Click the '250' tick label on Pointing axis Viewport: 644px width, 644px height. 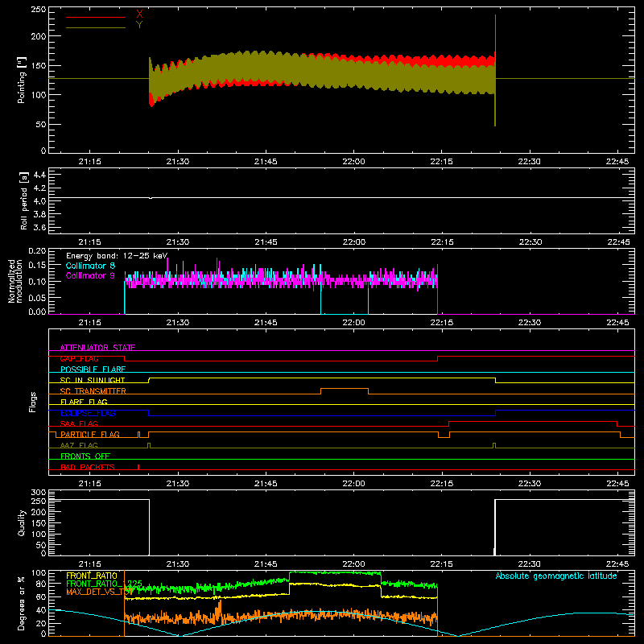(x=39, y=10)
